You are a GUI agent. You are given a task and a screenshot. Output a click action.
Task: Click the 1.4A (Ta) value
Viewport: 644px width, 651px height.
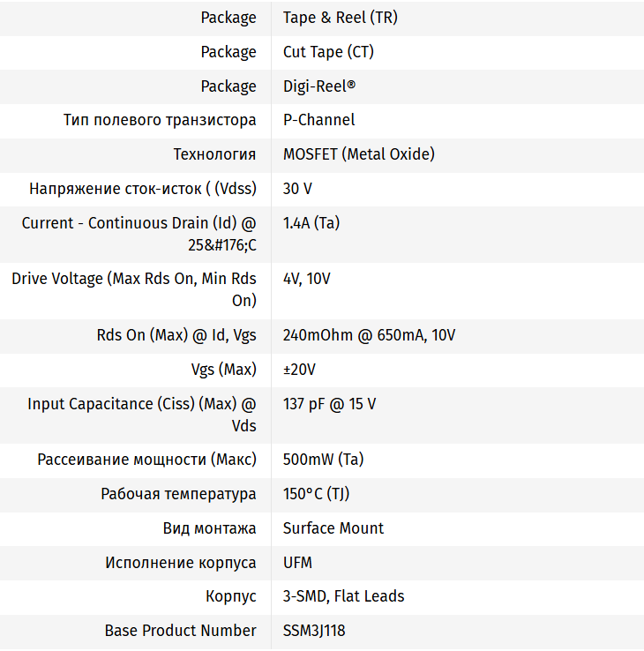click(x=311, y=223)
